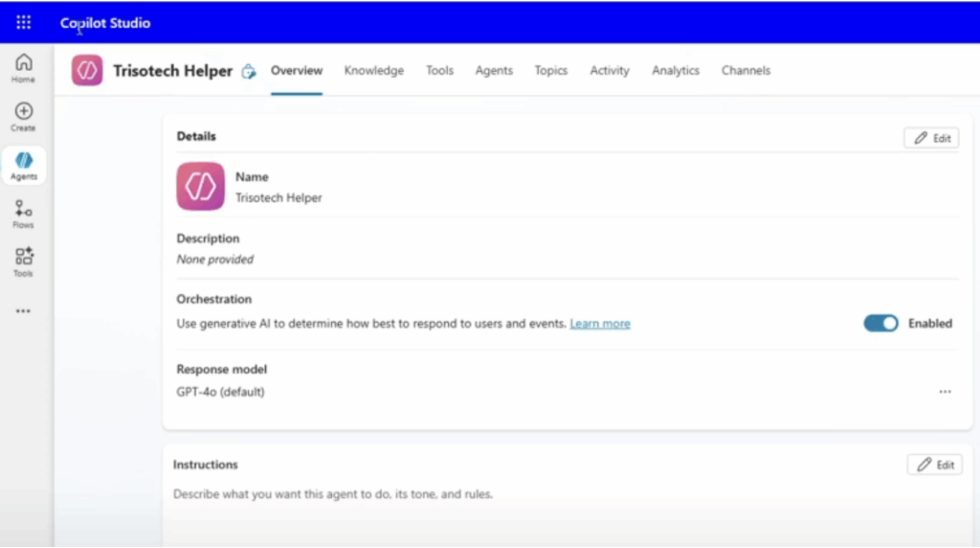Image resolution: width=980 pixels, height=548 pixels.
Task: Click the Trisotech Helper header logo icon
Action: [87, 70]
